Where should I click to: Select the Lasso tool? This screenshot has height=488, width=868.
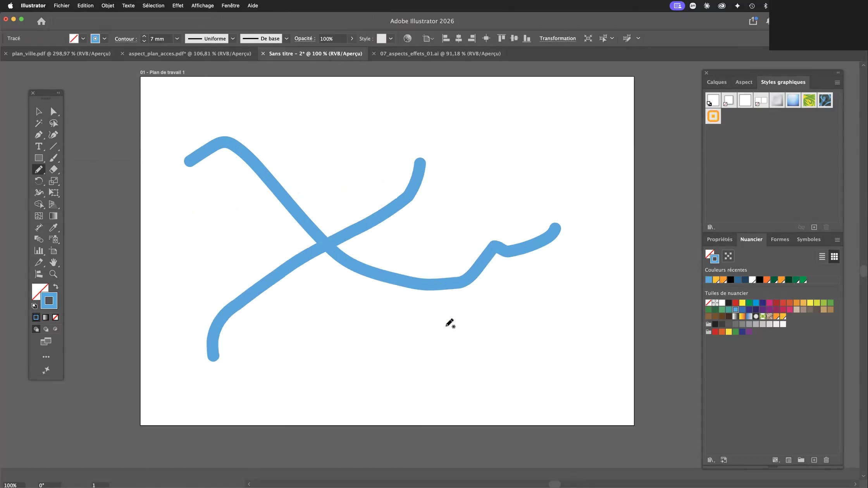click(x=53, y=123)
